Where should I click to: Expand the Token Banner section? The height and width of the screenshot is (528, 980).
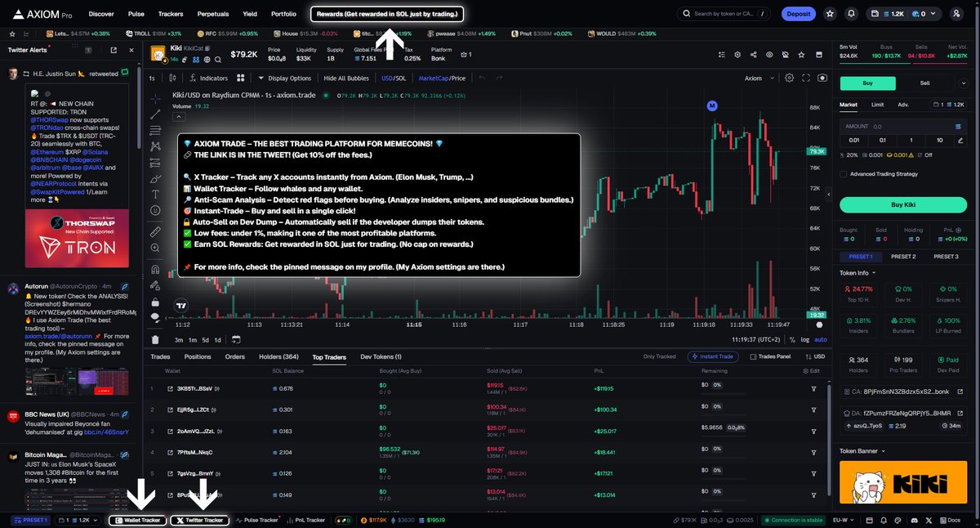pyautogui.click(x=862, y=450)
